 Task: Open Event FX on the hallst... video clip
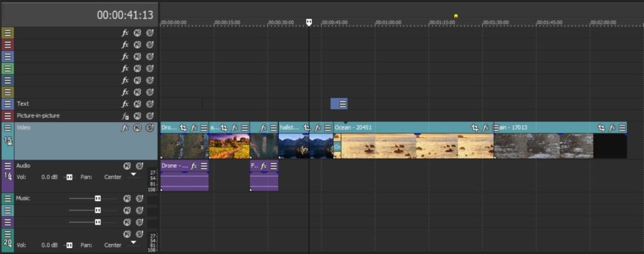pos(317,127)
